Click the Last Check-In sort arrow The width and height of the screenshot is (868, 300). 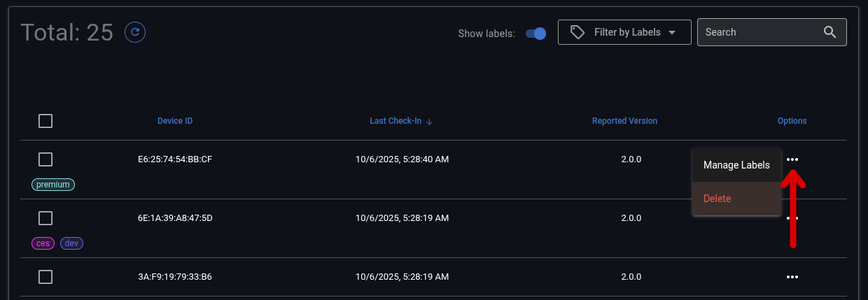(430, 122)
